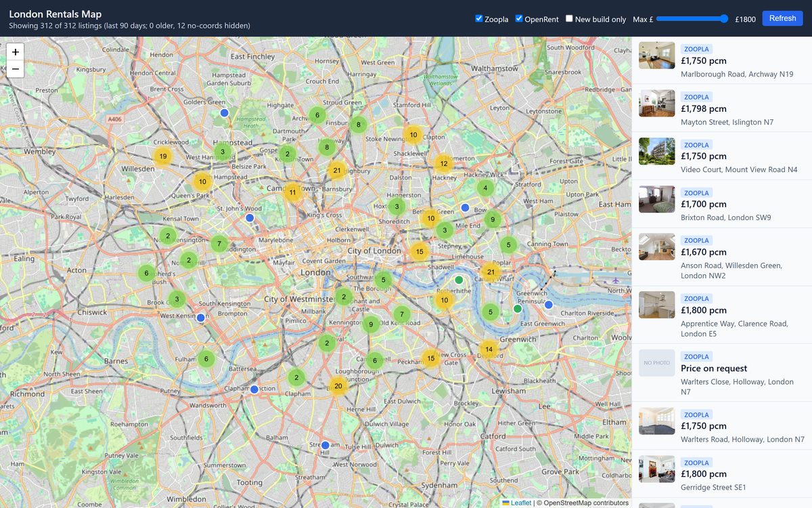Open Mayton Street, Islington N7 listing photo
The image size is (812, 508).
pos(657,104)
